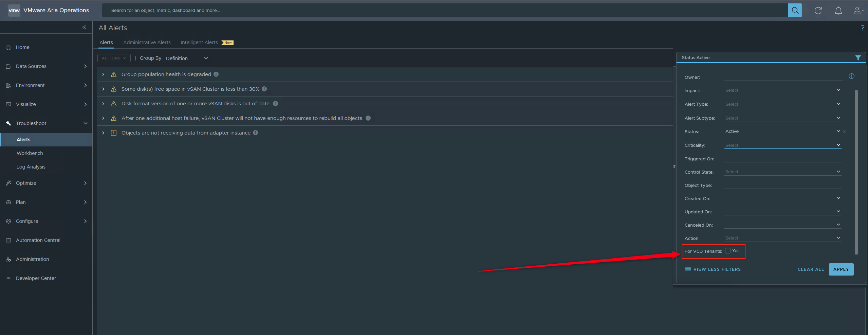The image size is (868, 335).
Task: Open the Status filter dropdown
Action: (x=782, y=131)
